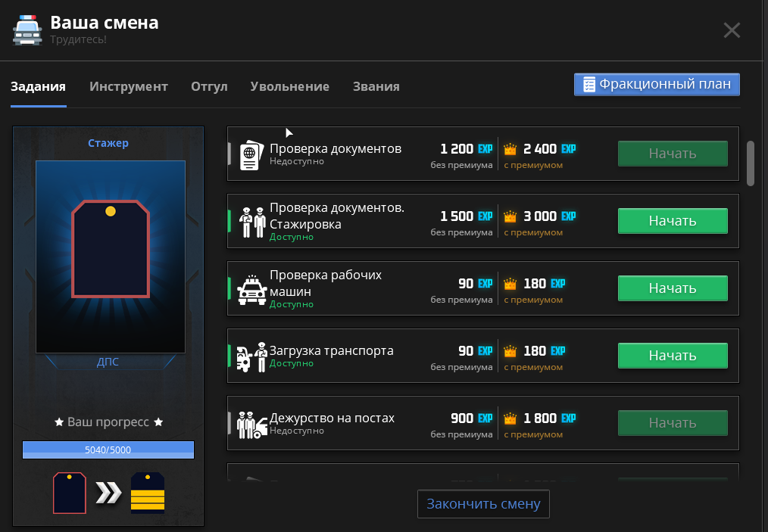Click the crown premium icon beside 2 400 EXP
Screen dimensions: 768x532
pyautogui.click(x=510, y=149)
